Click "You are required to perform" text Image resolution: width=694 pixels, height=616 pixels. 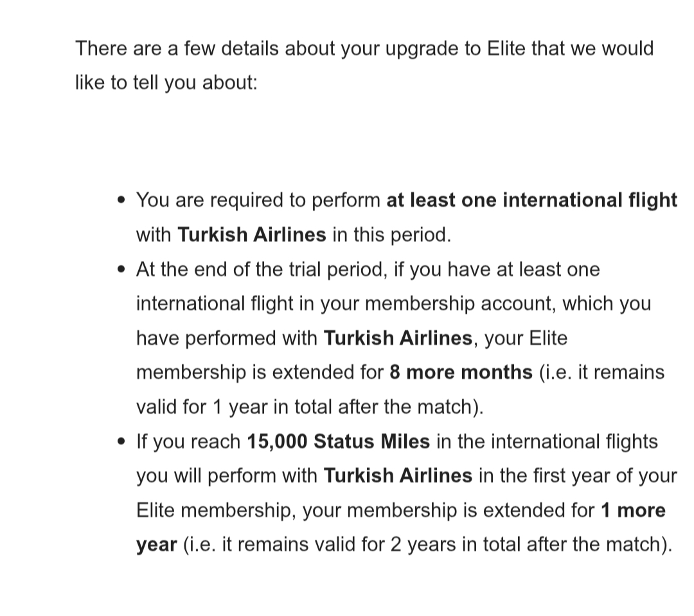pyautogui.click(x=258, y=200)
